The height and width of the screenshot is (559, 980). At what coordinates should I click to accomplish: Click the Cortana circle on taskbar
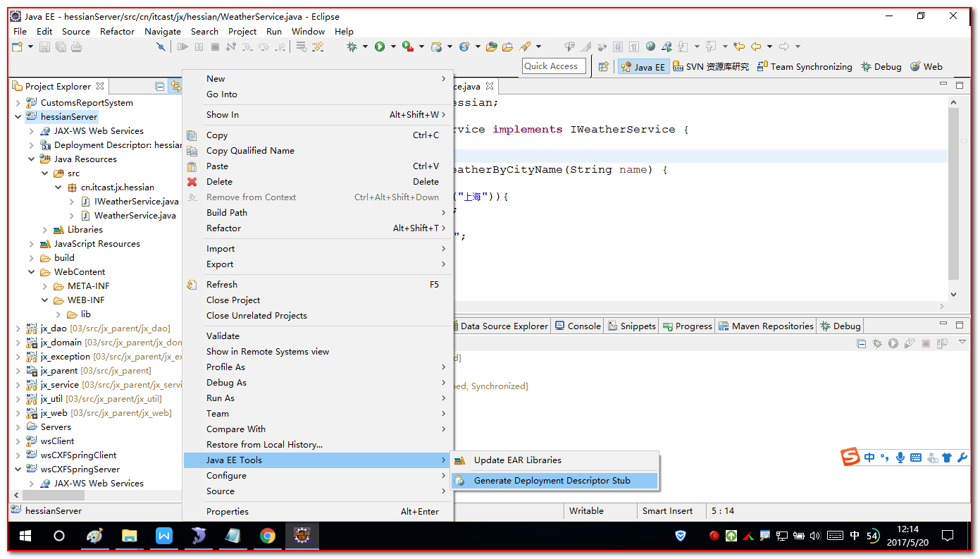pos(59,536)
